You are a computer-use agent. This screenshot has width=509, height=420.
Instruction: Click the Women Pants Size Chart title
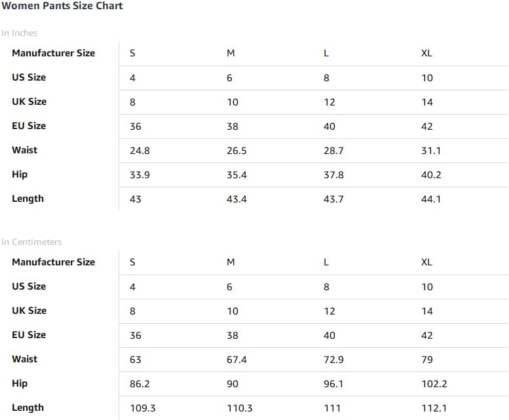(62, 6)
